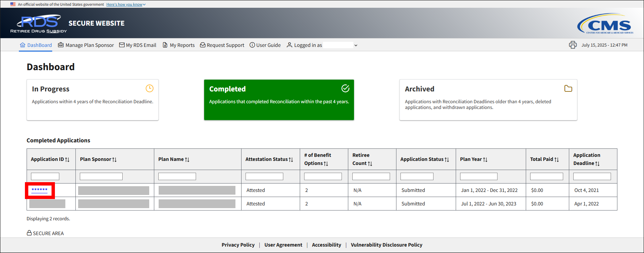Open the Privacy Policy footer link

pyautogui.click(x=238, y=245)
